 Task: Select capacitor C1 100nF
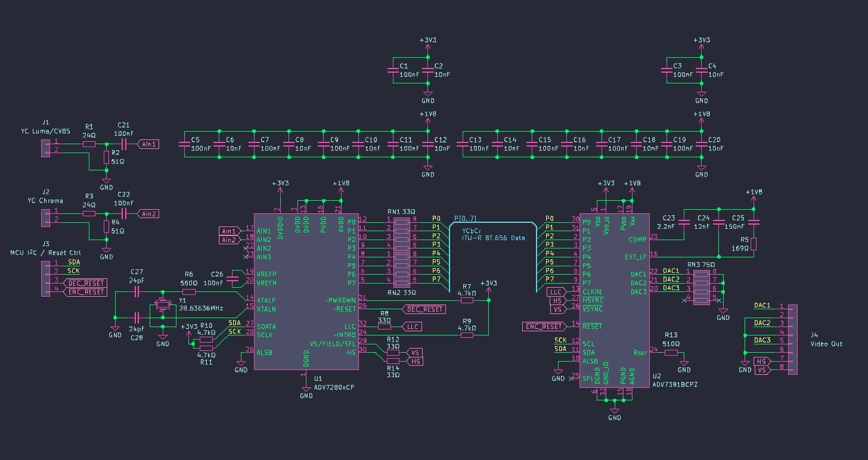click(392, 70)
